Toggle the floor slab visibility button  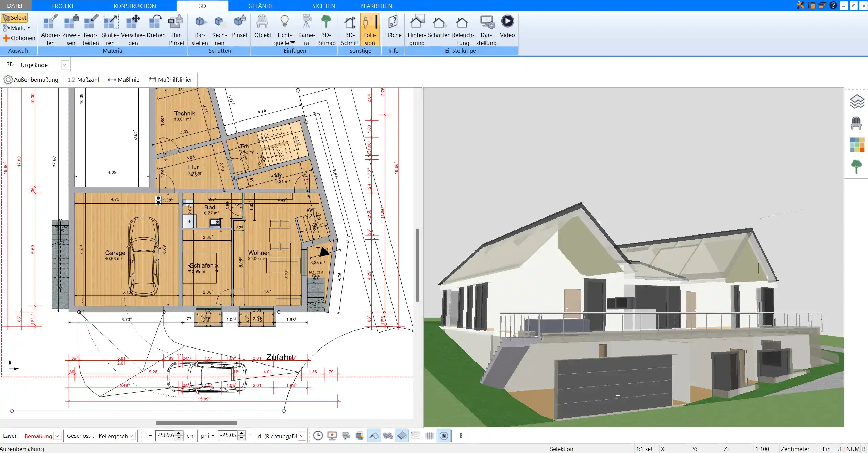pos(402,436)
